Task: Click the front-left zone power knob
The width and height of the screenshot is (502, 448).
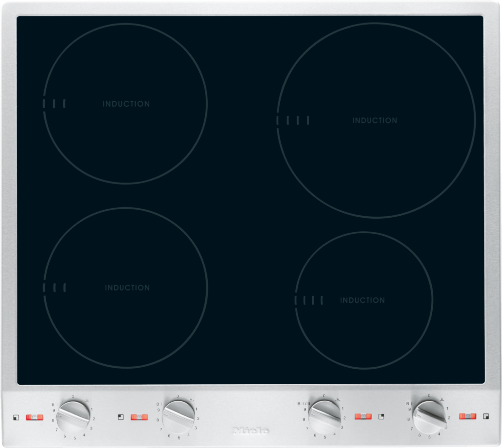Action: click(x=73, y=416)
